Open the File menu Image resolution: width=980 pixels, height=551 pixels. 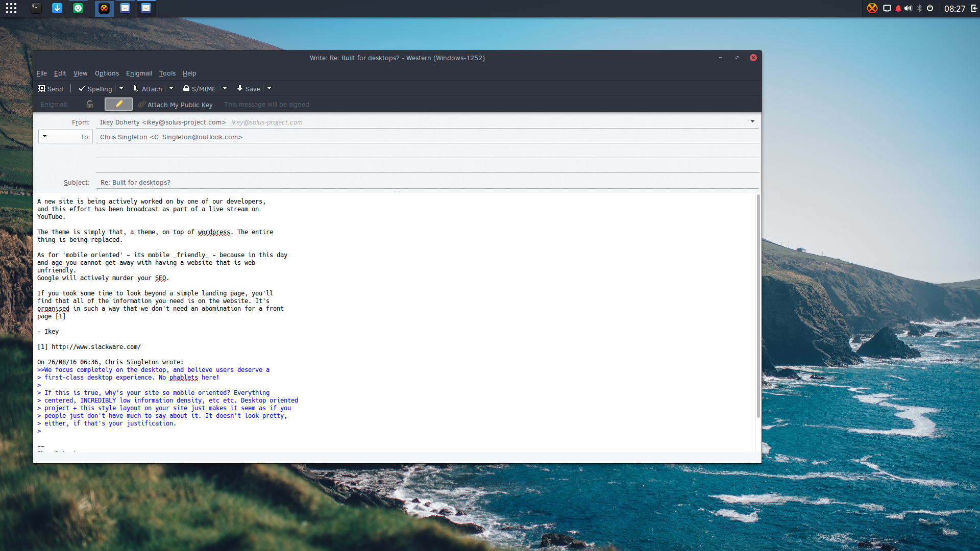(x=42, y=73)
